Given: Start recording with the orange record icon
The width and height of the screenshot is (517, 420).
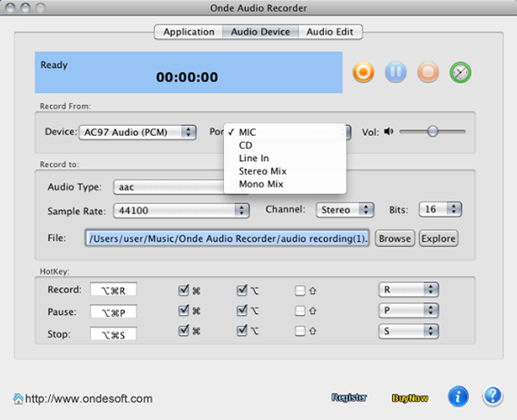Looking at the screenshot, I should click(364, 73).
